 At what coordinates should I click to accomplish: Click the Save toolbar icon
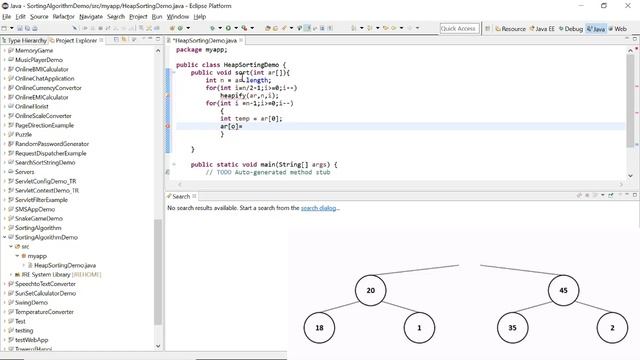pos(20,28)
